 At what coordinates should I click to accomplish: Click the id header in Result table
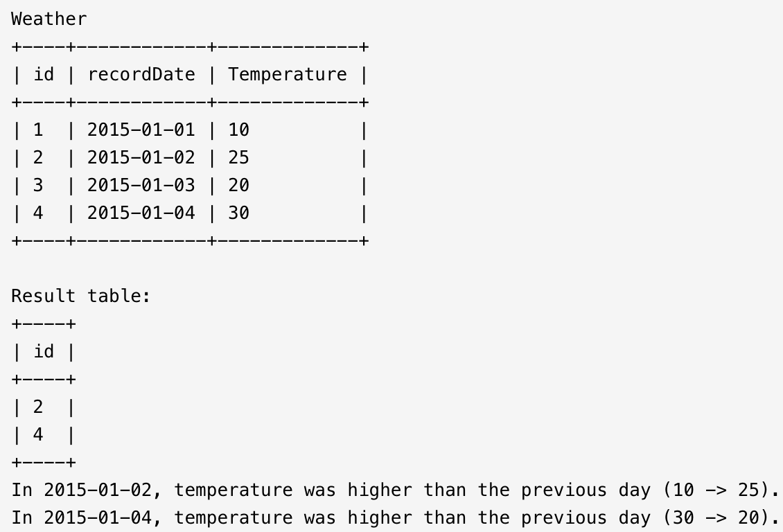click(x=44, y=352)
